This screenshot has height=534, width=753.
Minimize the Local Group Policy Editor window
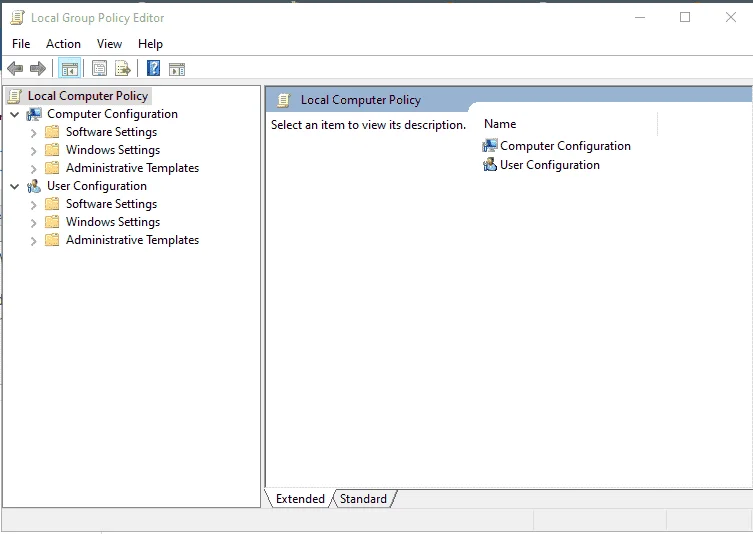pyautogui.click(x=640, y=17)
